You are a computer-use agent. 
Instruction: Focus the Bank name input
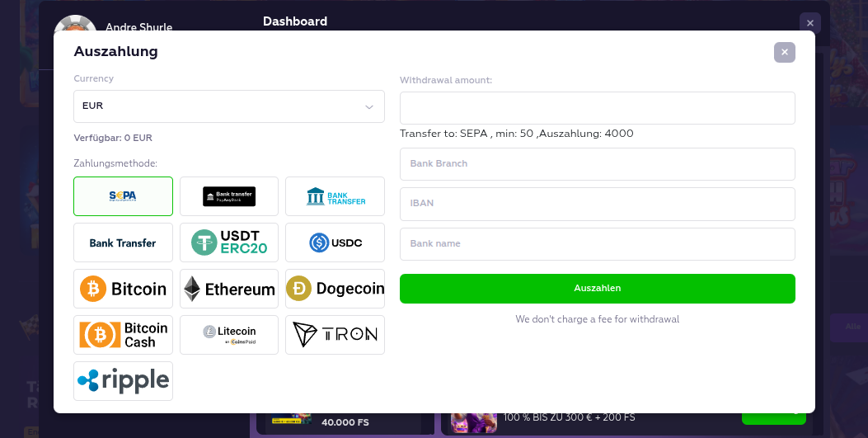click(597, 244)
